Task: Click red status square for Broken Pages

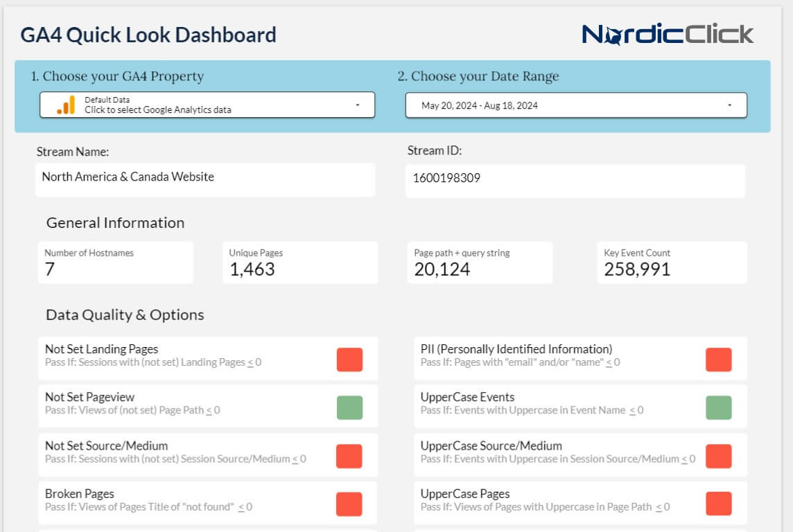Action: (x=349, y=504)
